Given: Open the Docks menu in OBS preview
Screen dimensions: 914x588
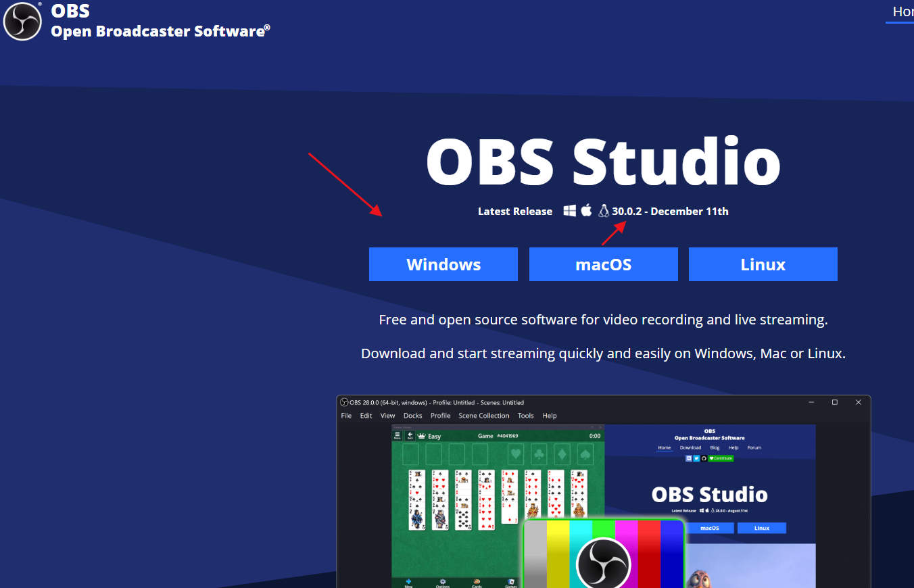Looking at the screenshot, I should pyautogui.click(x=412, y=416).
